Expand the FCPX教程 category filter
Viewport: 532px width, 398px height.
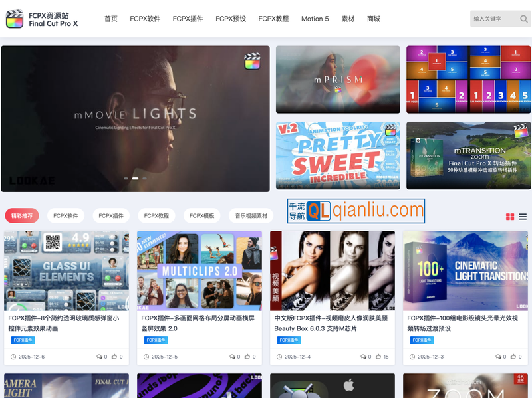[x=156, y=215]
